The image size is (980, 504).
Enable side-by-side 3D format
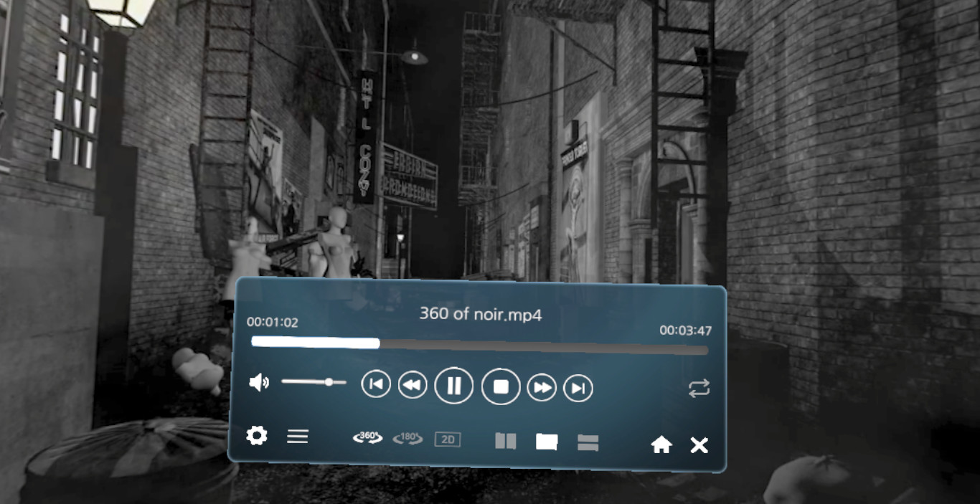pos(506,441)
